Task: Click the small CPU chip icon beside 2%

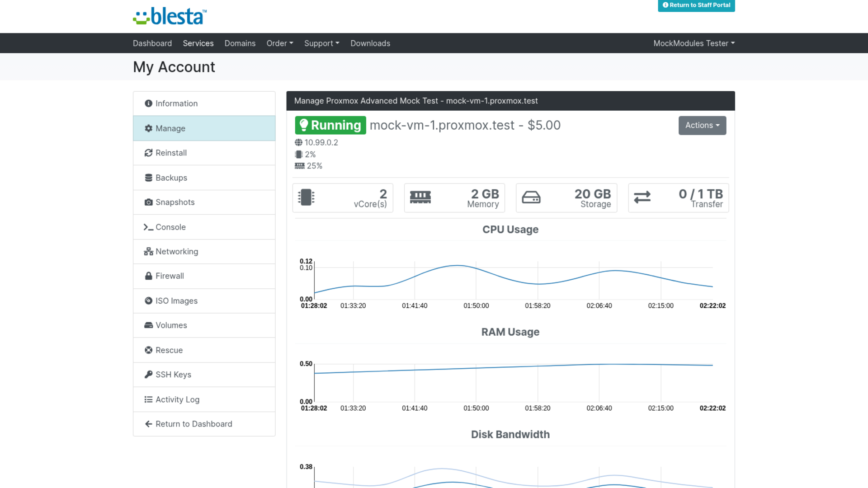Action: (299, 154)
